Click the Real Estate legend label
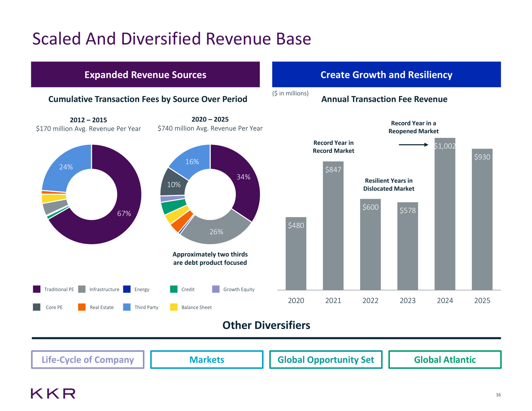The image size is (532, 411). [x=102, y=307]
